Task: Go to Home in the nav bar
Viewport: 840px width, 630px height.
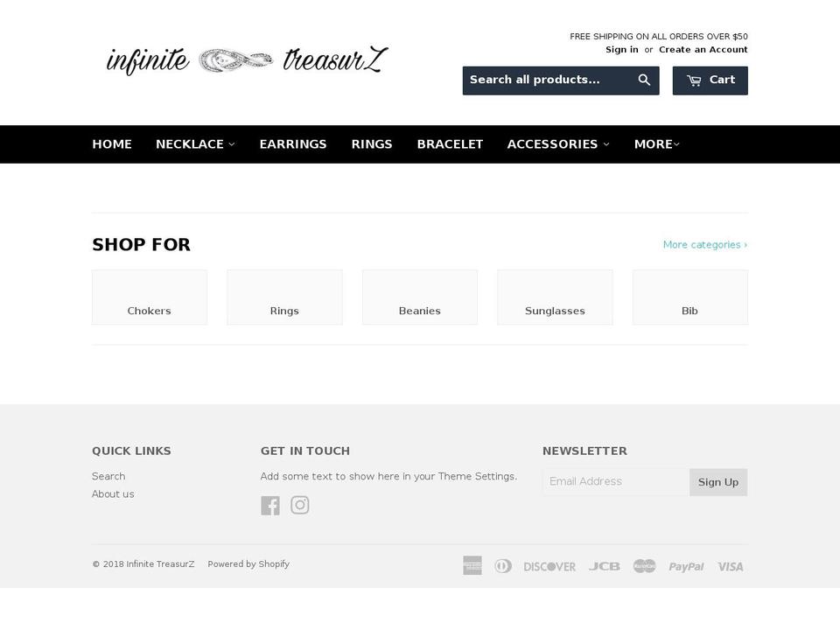Action: (x=112, y=144)
